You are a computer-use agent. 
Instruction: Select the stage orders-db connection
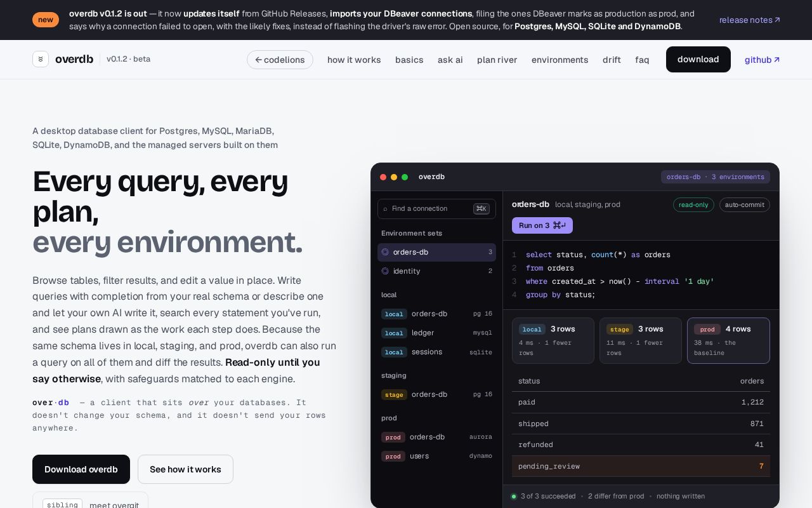[436, 394]
